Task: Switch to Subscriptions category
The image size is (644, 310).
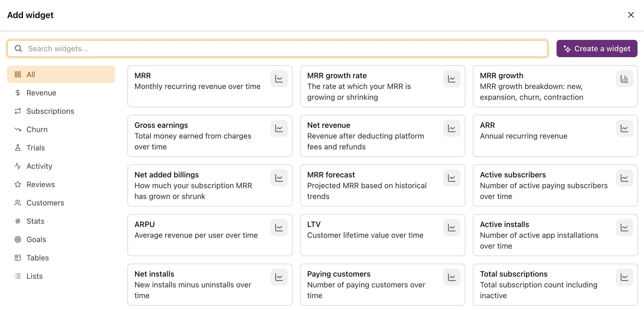Action: pos(50,111)
